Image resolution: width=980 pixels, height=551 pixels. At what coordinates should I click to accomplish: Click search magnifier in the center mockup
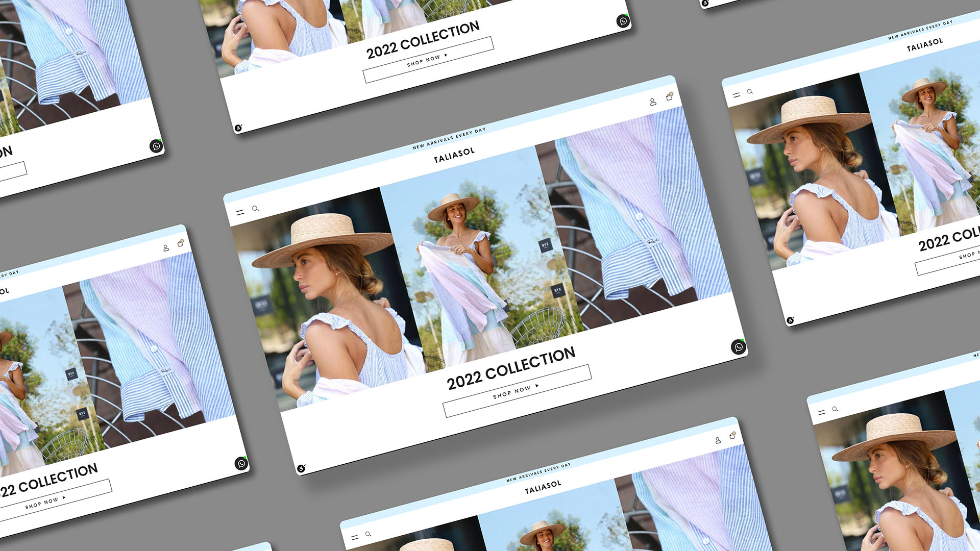(255, 208)
